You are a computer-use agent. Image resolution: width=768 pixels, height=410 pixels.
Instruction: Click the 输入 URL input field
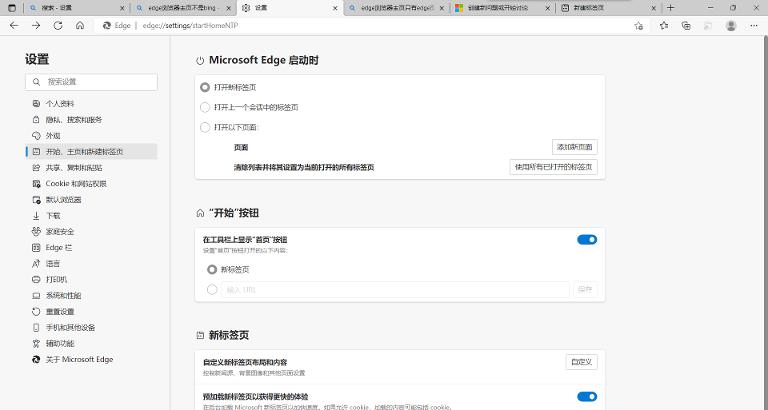[x=395, y=289]
